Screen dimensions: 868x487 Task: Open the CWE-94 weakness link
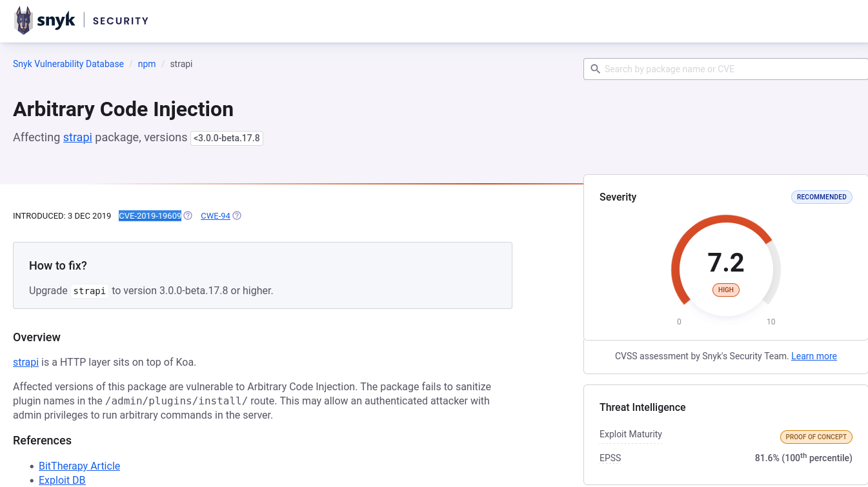pyautogui.click(x=216, y=215)
